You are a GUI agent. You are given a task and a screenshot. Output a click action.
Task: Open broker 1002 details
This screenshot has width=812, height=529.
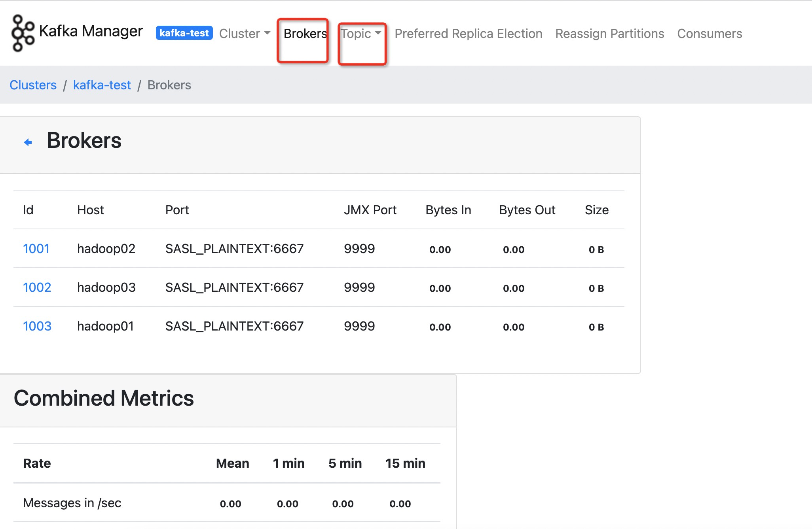point(37,287)
